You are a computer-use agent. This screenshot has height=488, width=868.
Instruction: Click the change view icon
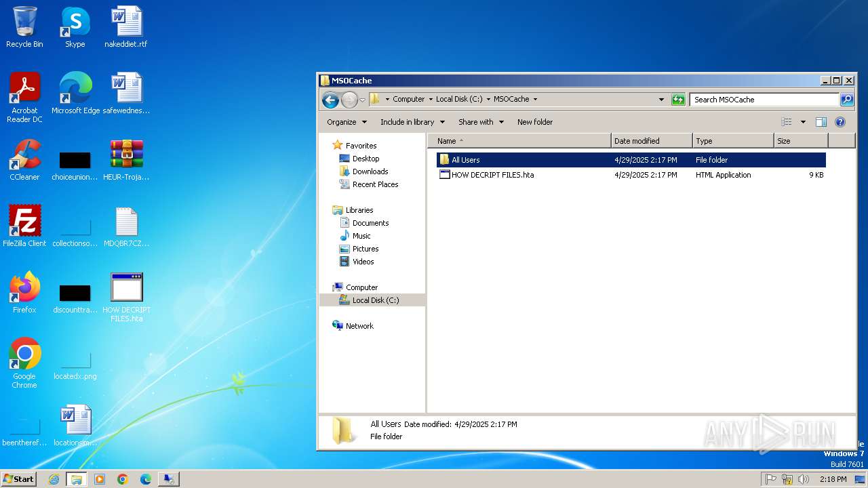coord(787,122)
